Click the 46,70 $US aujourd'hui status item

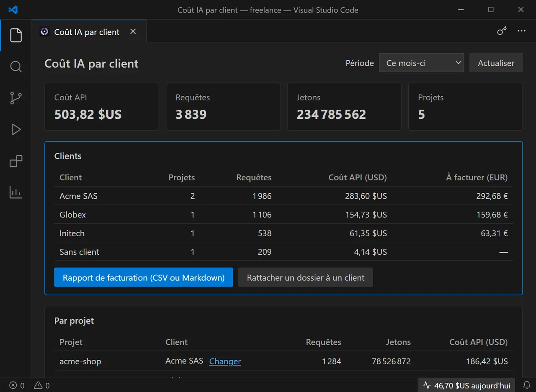(x=466, y=385)
